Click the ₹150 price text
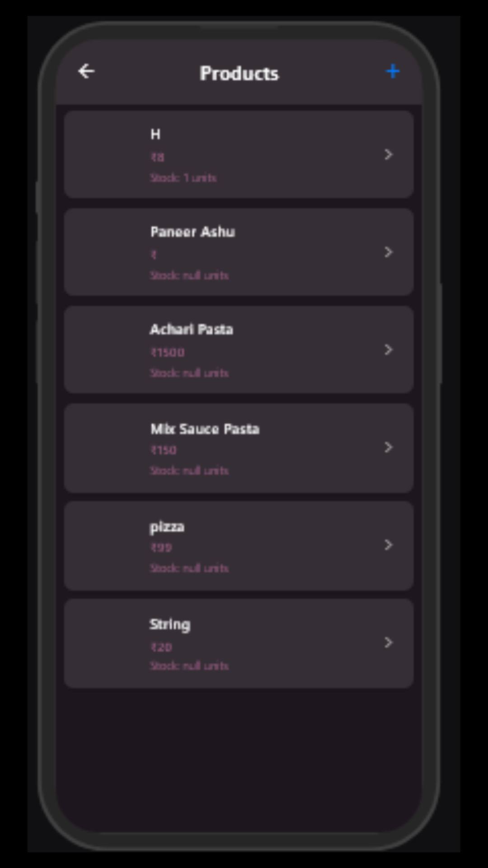Viewport: 488px width, 868px height. (164, 450)
